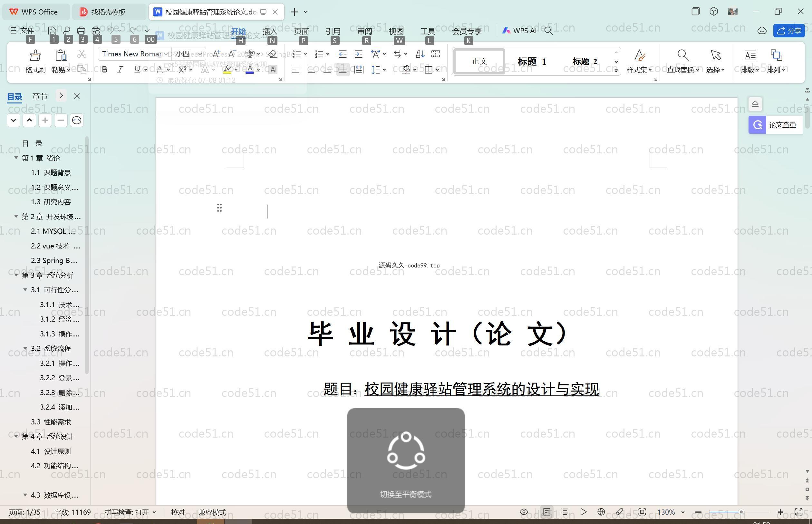Viewport: 812px width, 524px height.
Task: Open the 插入 ribbon tab
Action: click(270, 31)
